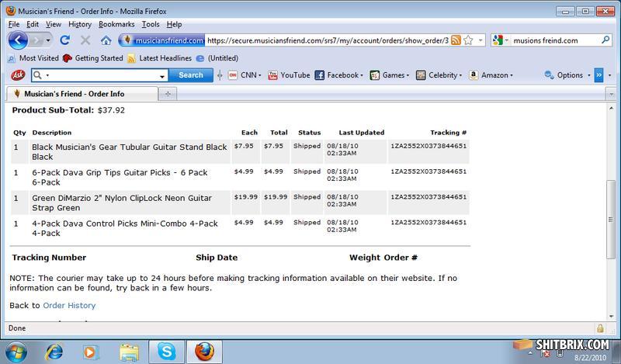
Task: Select the $19.99 Total price cell
Action: (x=276, y=197)
